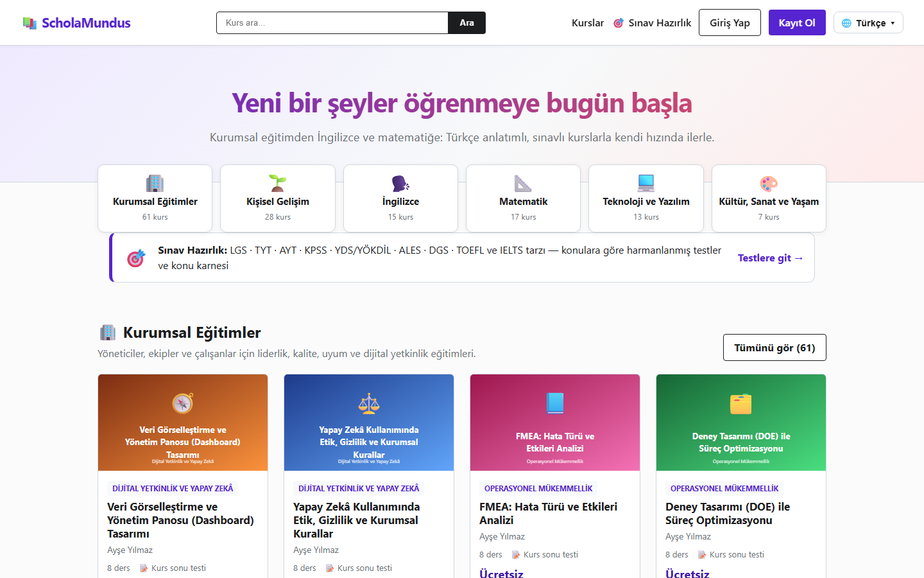Select the Teknoloji ve Yazılım laptop icon
This screenshot has width=924, height=578.
[x=646, y=184]
